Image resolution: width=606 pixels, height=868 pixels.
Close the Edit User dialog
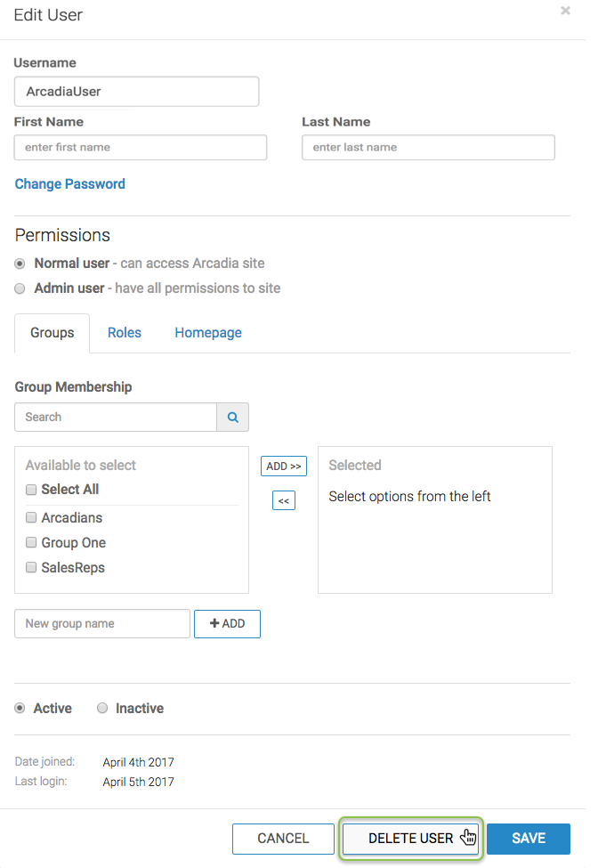pyautogui.click(x=565, y=12)
